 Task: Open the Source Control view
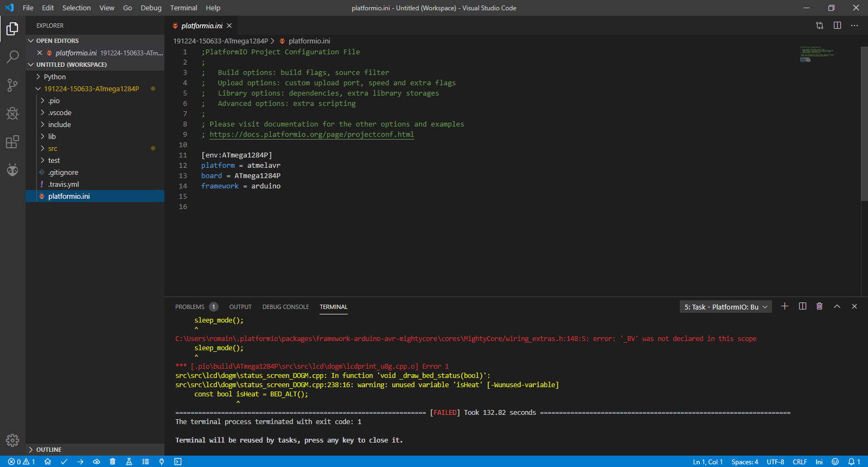12,85
